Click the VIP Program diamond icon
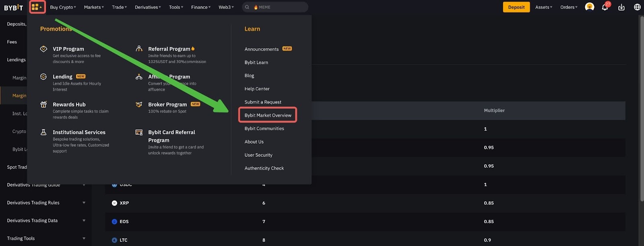This screenshot has height=246, width=644. pyautogui.click(x=43, y=49)
